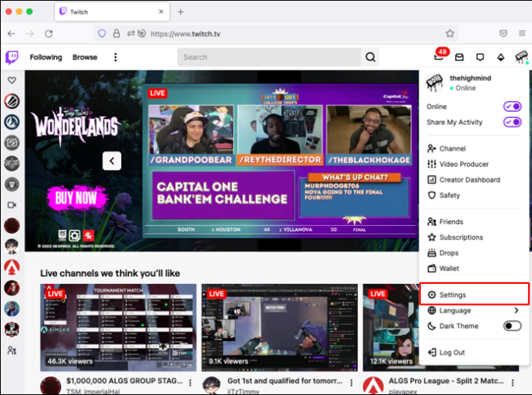Viewport: 532px width, 395px height.
Task: Open options dots for $1,000,000 ALGS stream
Action: coord(190,383)
